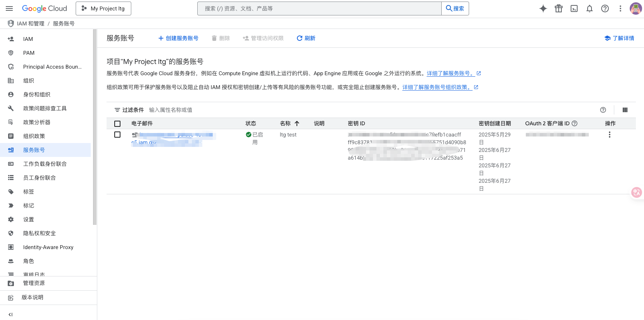Open the help question mark icon
This screenshot has width=644, height=320.
pyautogui.click(x=605, y=8)
